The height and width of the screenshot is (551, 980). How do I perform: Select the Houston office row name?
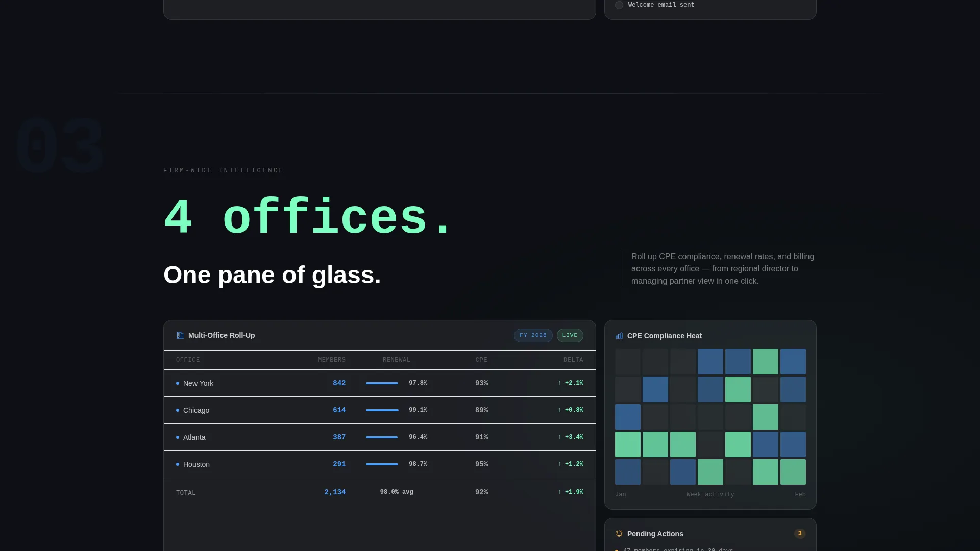pyautogui.click(x=196, y=464)
